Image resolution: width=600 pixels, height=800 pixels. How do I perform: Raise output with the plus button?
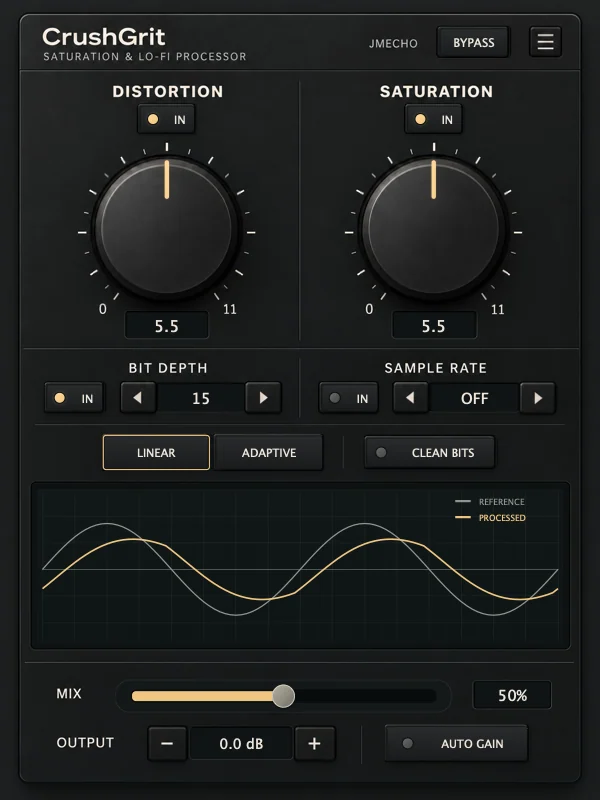314,744
